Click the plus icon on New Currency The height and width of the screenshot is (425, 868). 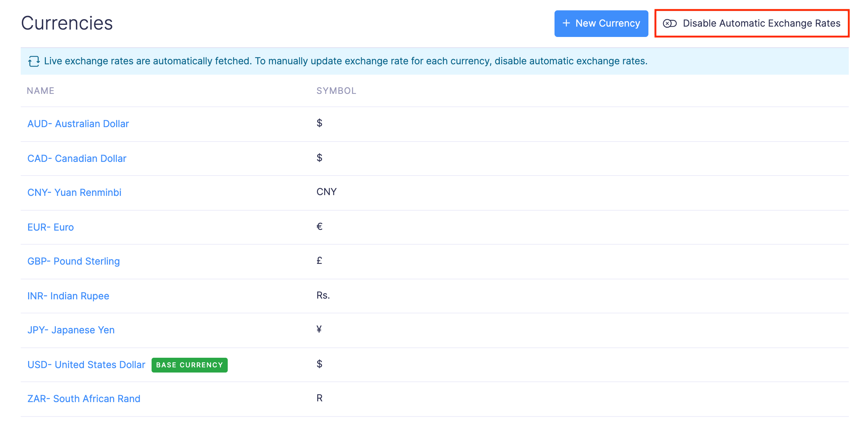click(x=566, y=23)
